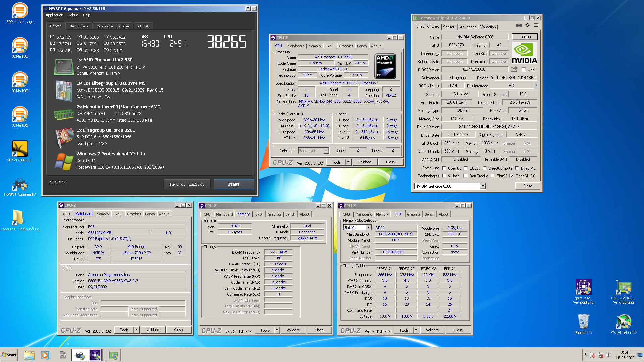Expand Tools arrow in CPU-Z SPD window
Viewport: 644px width, 362px height.
click(x=416, y=330)
